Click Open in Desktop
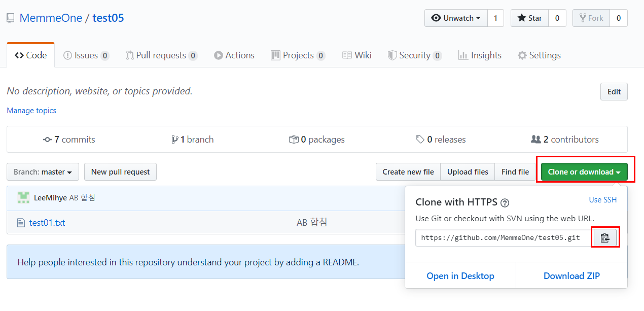 tap(460, 276)
